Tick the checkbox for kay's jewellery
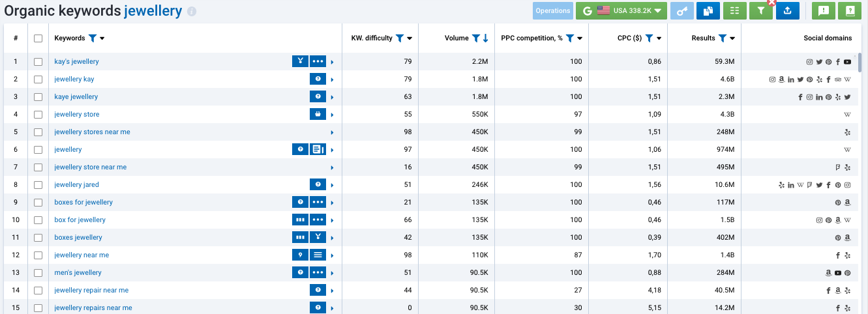Viewport: 868px width, 314px height. click(38, 61)
